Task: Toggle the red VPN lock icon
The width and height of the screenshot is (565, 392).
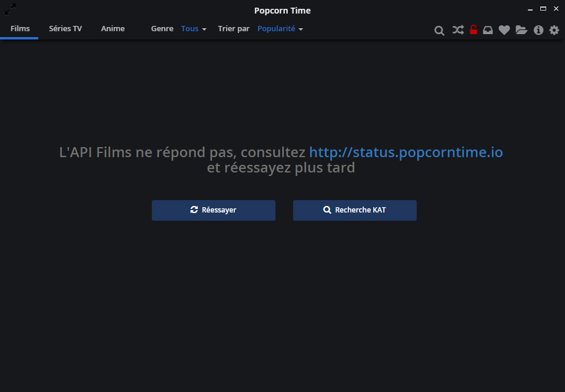Action: (473, 29)
